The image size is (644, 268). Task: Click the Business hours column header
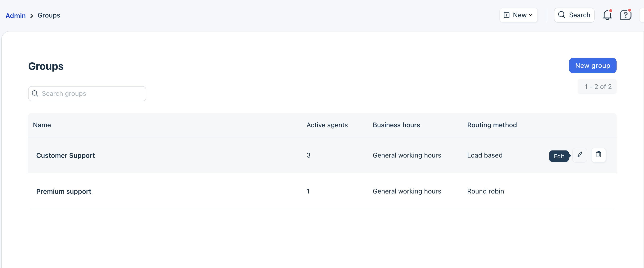[396, 125]
